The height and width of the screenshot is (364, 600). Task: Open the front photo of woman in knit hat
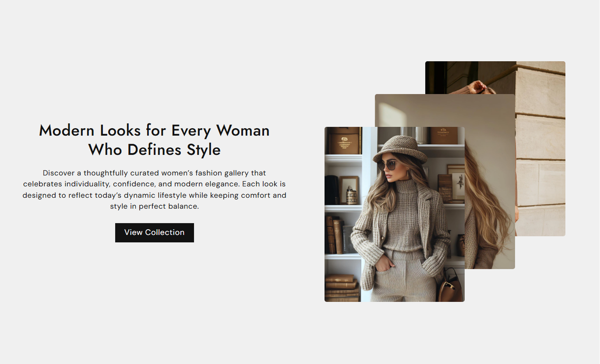point(394,214)
